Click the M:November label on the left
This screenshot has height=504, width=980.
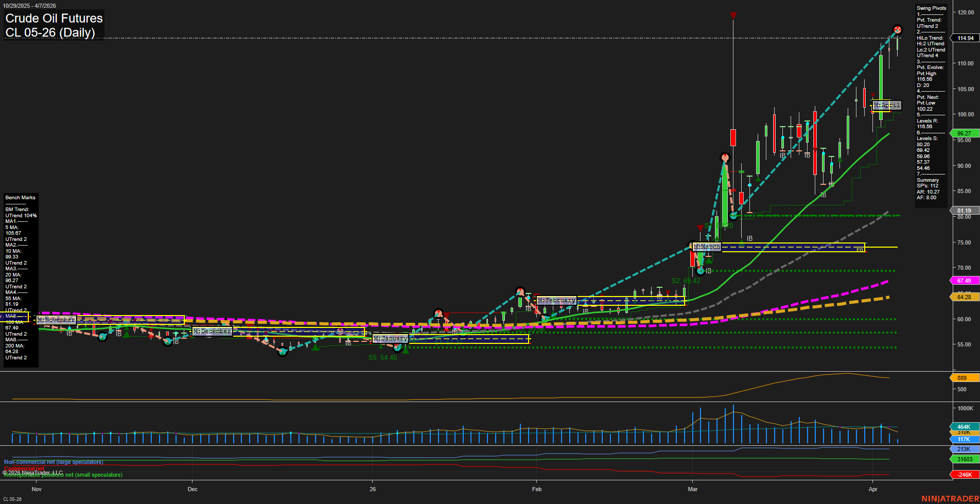[57, 320]
